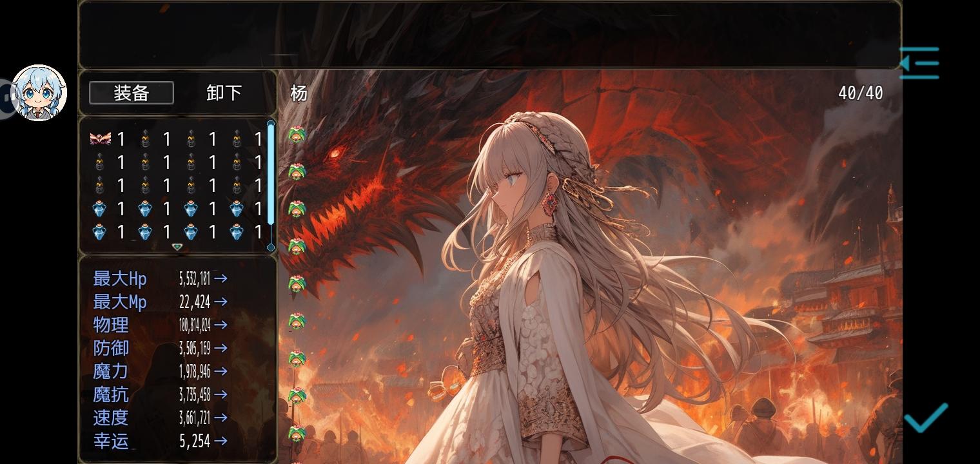Screen dimensions: 980x464
Task: Click the 最大Hp stat label
Action: (x=120, y=278)
